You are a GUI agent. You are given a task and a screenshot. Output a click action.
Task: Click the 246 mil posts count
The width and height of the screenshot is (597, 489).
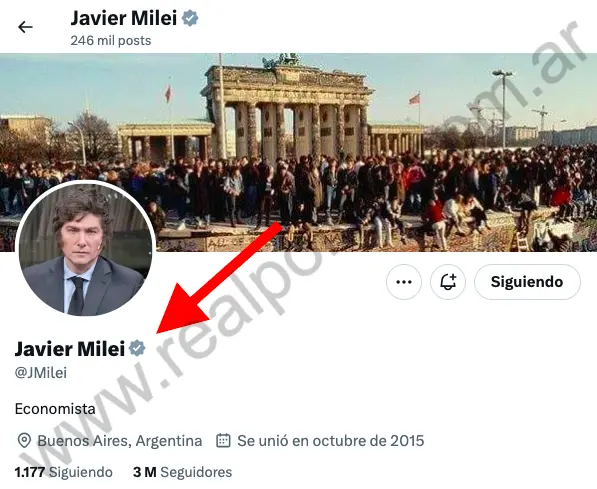point(111,40)
